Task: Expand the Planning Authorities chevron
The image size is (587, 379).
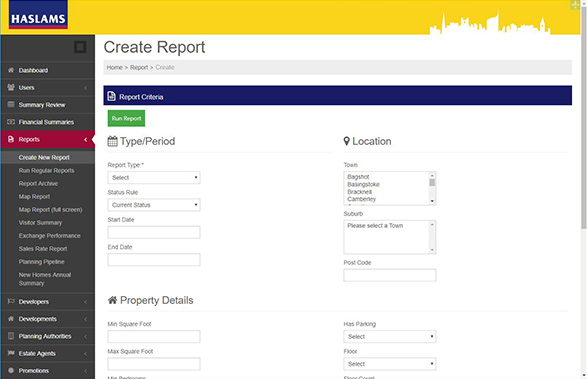Action: tap(86, 336)
